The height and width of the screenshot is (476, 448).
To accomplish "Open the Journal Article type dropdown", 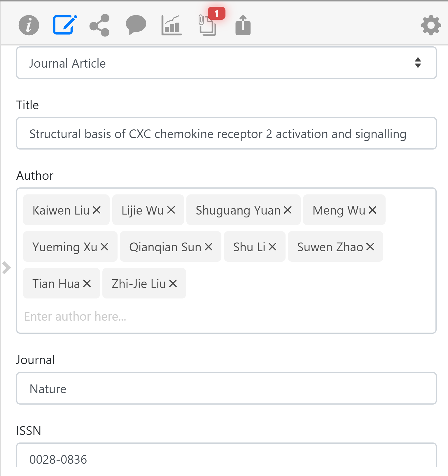I will click(x=226, y=63).
